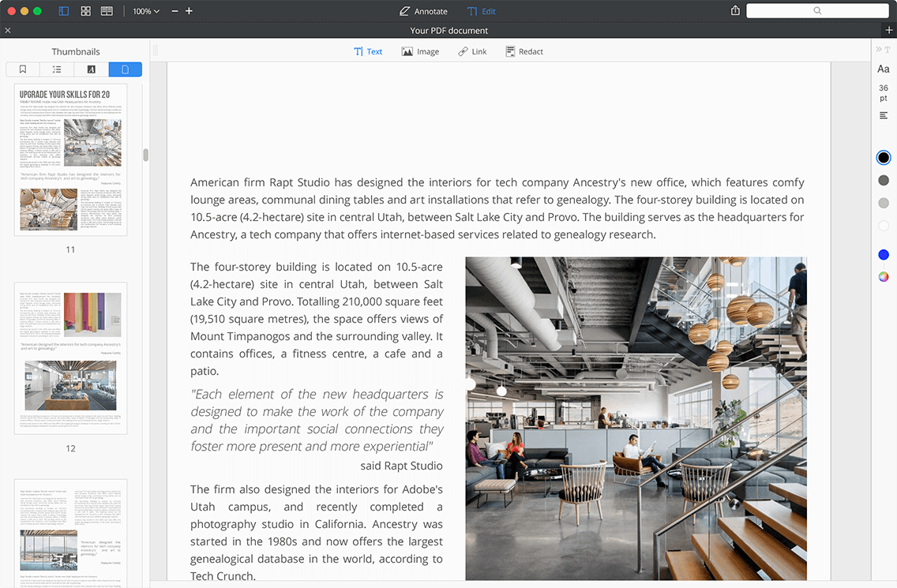Show bookmarks in the sidebar
Viewport: 897px width, 588px height.
pos(23,69)
